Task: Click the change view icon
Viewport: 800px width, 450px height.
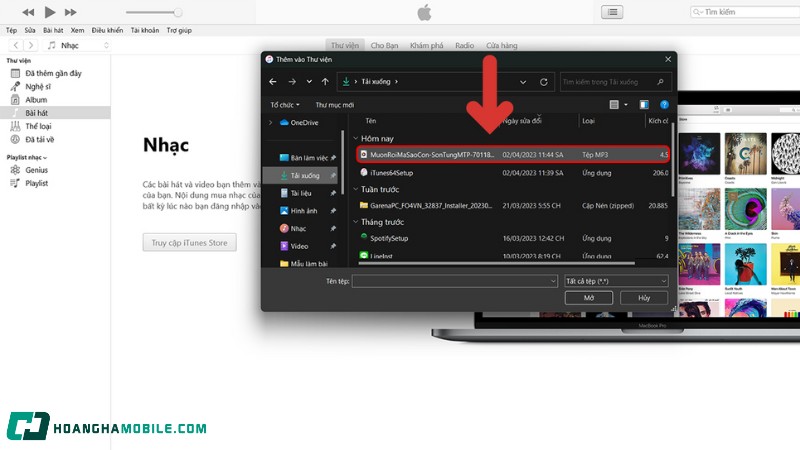Action: pos(614,105)
